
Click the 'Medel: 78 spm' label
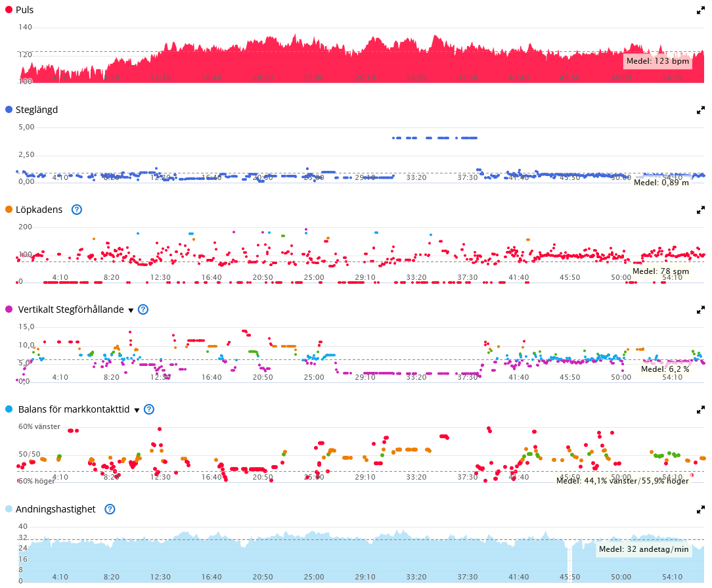[x=661, y=271]
